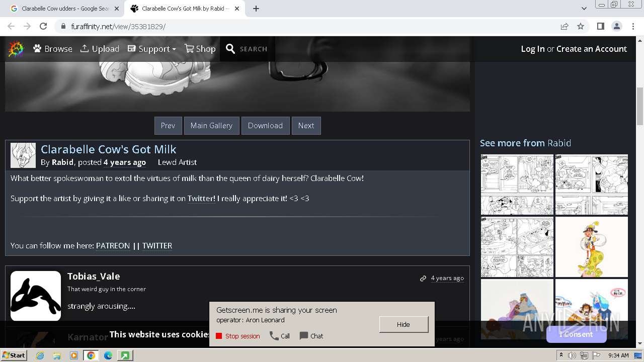
Task: Reload the current page
Action: pyautogui.click(x=43, y=27)
